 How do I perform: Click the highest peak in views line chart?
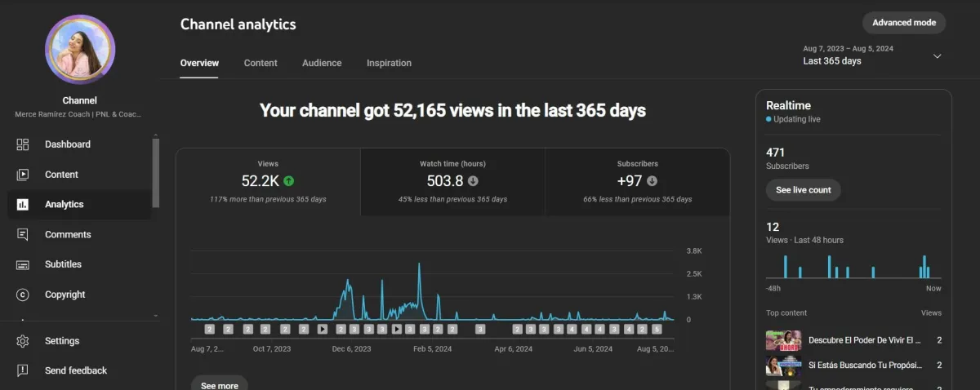419,264
